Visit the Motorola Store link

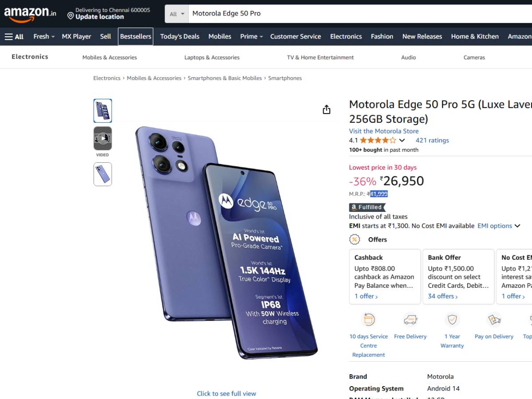point(383,131)
